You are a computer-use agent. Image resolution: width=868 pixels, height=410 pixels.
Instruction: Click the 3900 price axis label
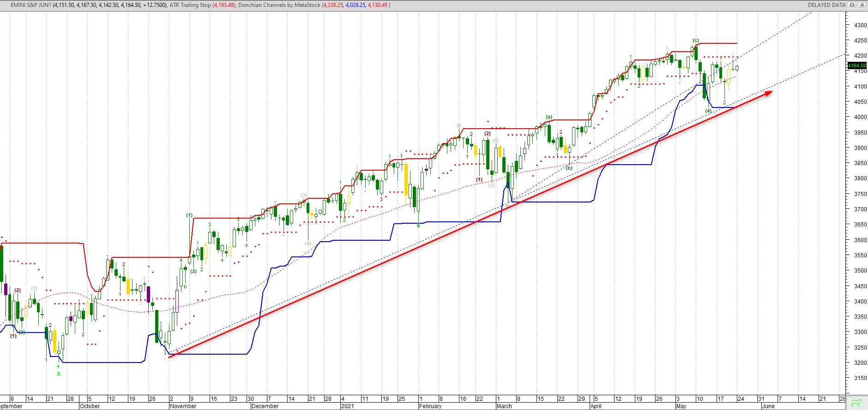[x=860, y=148]
